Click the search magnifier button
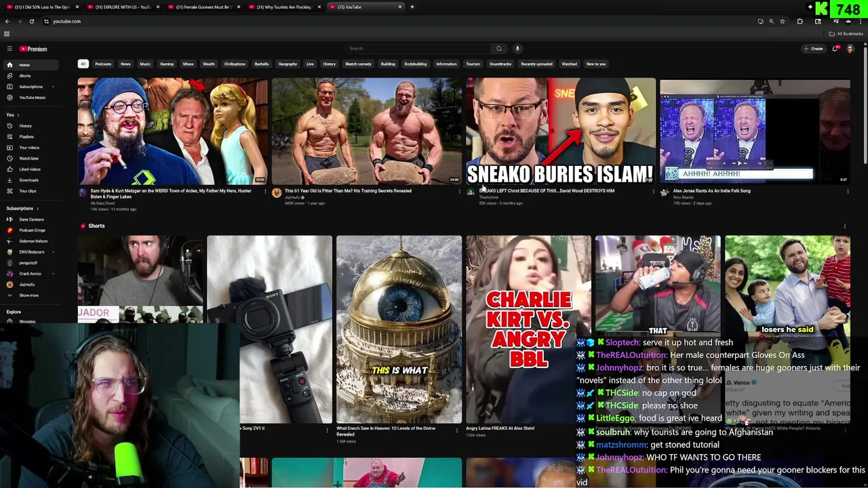 click(499, 49)
